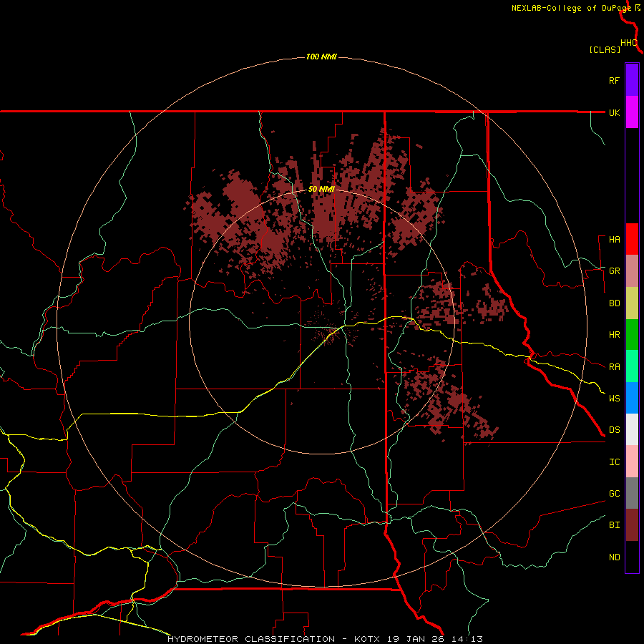The image size is (644, 644).
Task: Click the GC legend label
Action: pyautogui.click(x=614, y=494)
